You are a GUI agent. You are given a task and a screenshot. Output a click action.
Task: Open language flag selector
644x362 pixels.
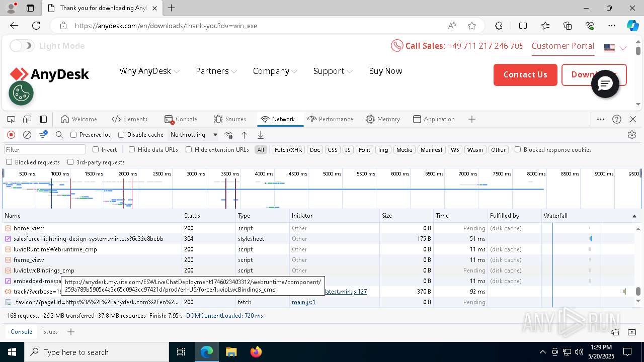click(615, 48)
